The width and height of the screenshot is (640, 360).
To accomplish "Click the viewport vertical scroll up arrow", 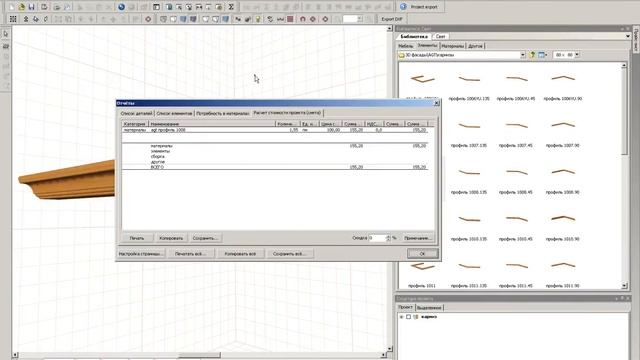I will 389,29.
